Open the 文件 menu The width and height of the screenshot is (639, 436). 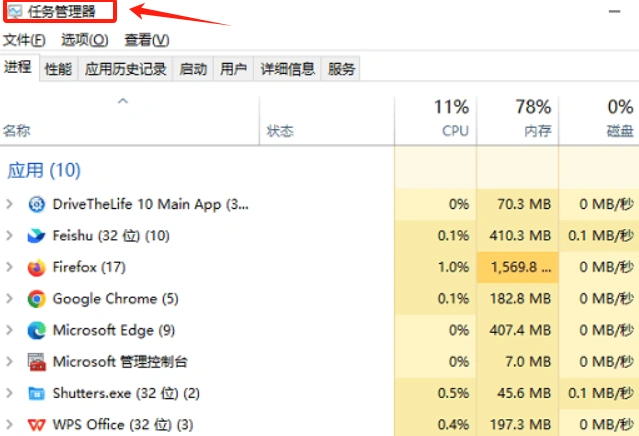(x=24, y=40)
